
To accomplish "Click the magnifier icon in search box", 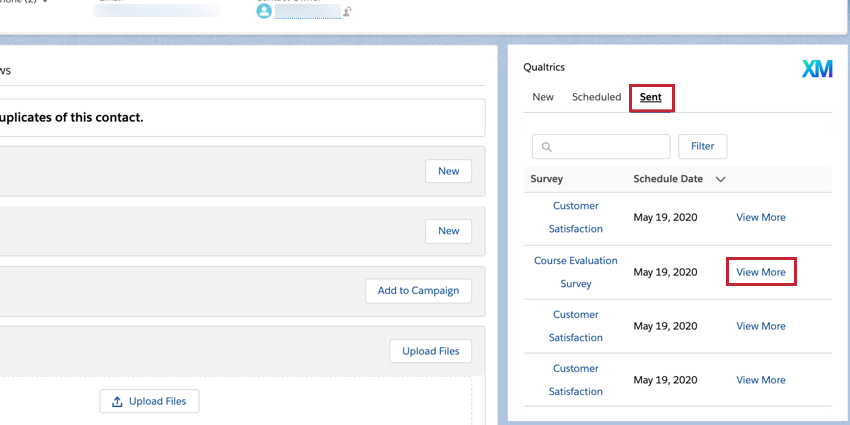I will pos(547,147).
